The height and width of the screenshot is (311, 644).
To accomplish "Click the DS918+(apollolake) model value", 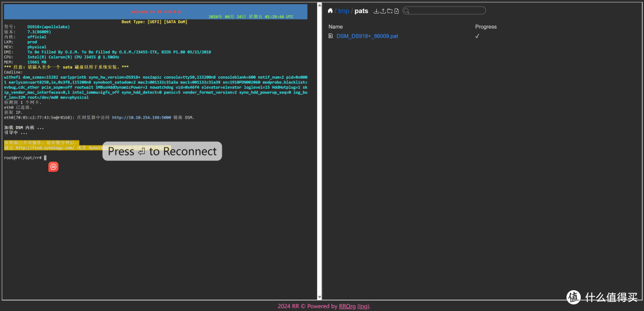I will click(x=48, y=27).
